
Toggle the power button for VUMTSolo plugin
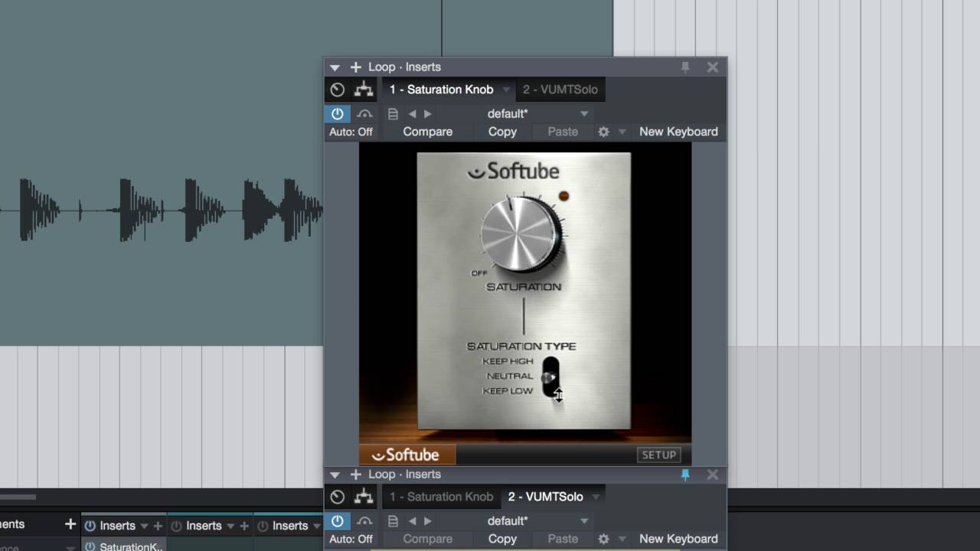pyautogui.click(x=338, y=521)
